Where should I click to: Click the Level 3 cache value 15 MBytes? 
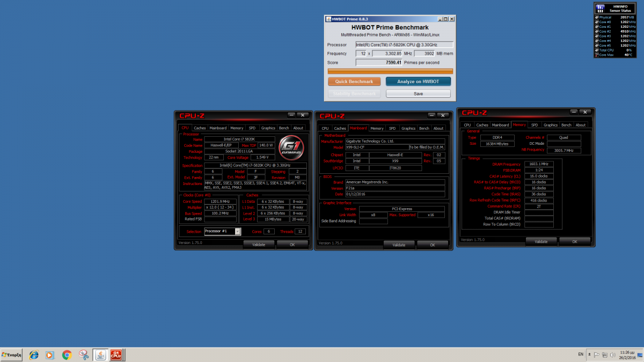pyautogui.click(x=272, y=219)
